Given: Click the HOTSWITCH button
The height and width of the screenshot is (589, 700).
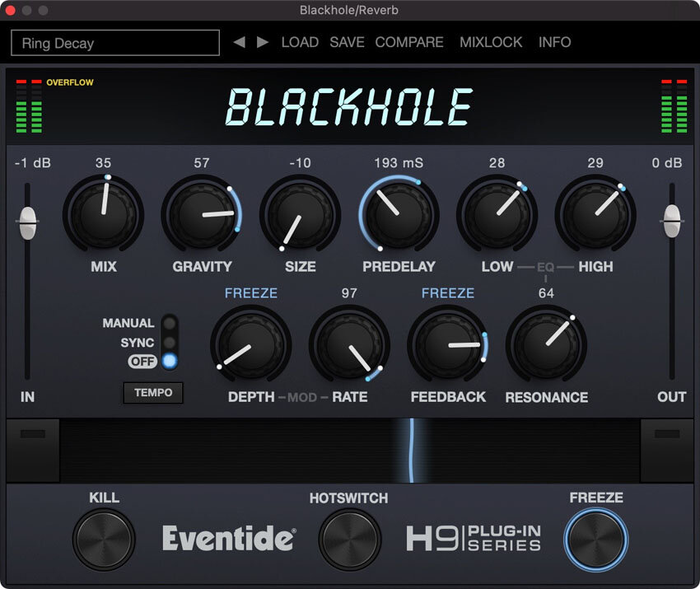Looking at the screenshot, I should (349, 538).
